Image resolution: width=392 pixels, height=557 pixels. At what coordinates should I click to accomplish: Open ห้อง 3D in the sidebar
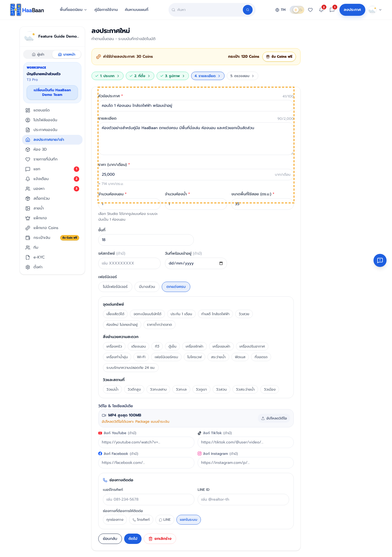pyautogui.click(x=52, y=150)
